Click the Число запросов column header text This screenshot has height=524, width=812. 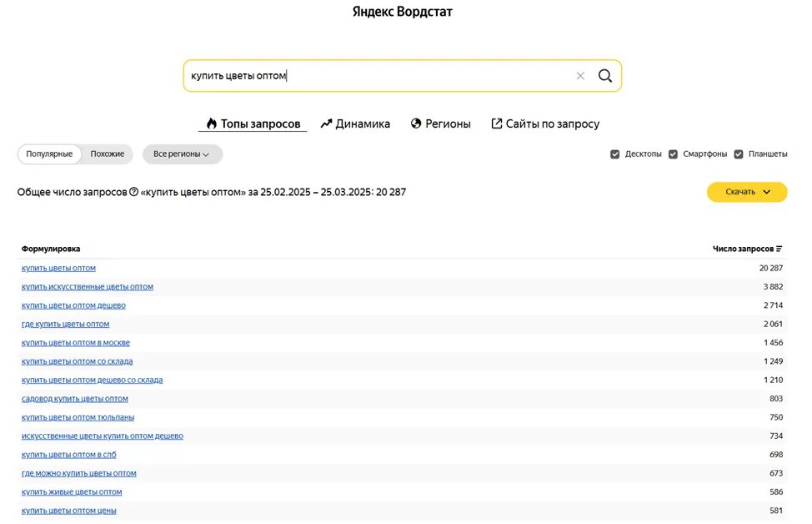[x=743, y=249]
